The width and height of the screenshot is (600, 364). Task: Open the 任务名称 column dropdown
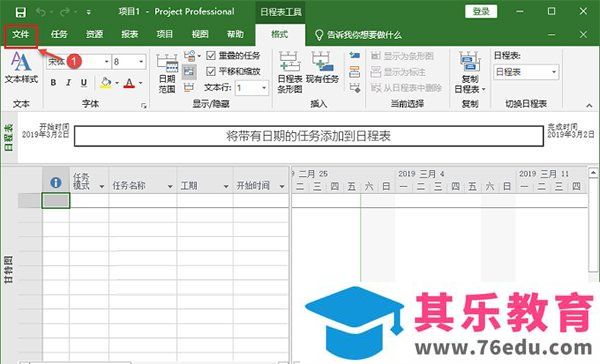(x=170, y=186)
